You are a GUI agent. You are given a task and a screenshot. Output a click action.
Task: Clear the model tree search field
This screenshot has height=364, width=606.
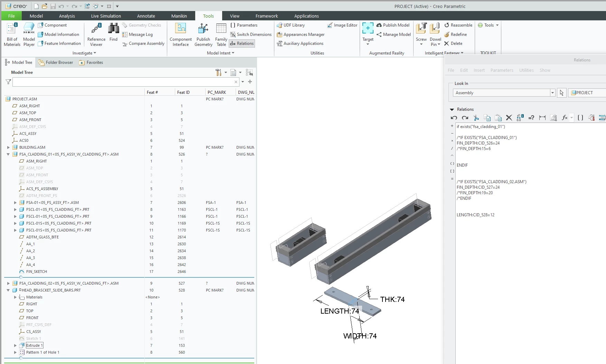[236, 82]
